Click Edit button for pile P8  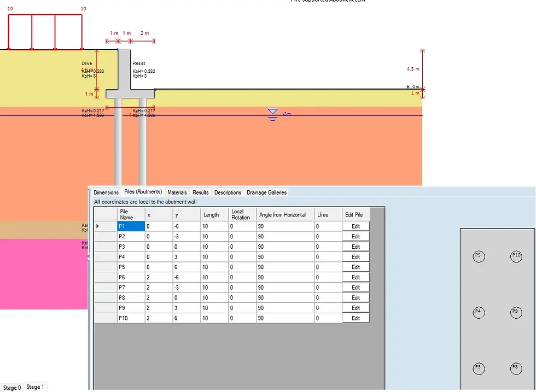[356, 297]
